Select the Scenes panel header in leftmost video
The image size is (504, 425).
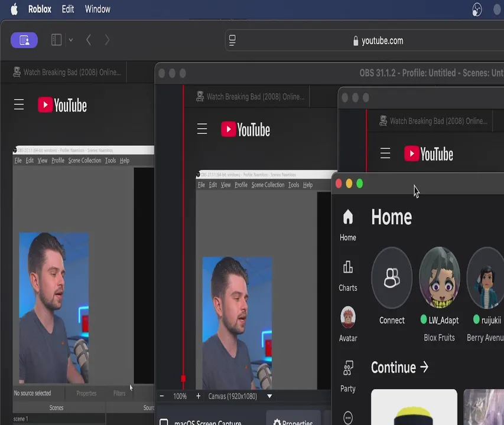(56, 408)
